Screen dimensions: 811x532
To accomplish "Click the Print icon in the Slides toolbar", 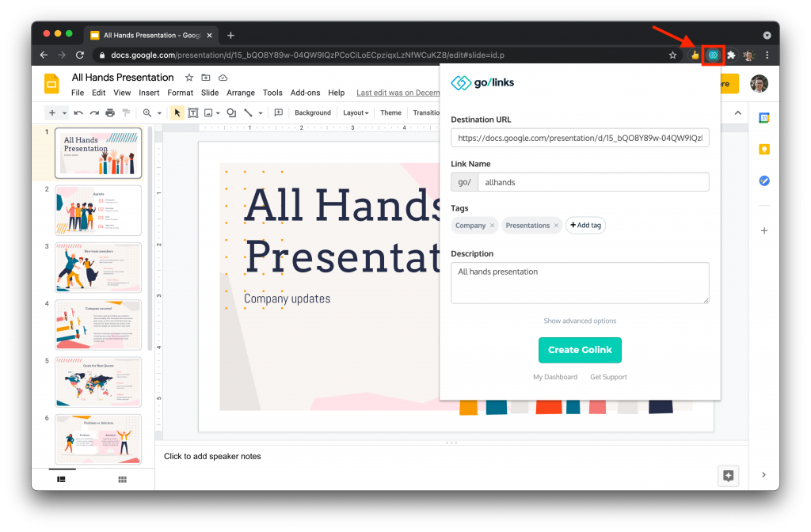I will point(110,113).
